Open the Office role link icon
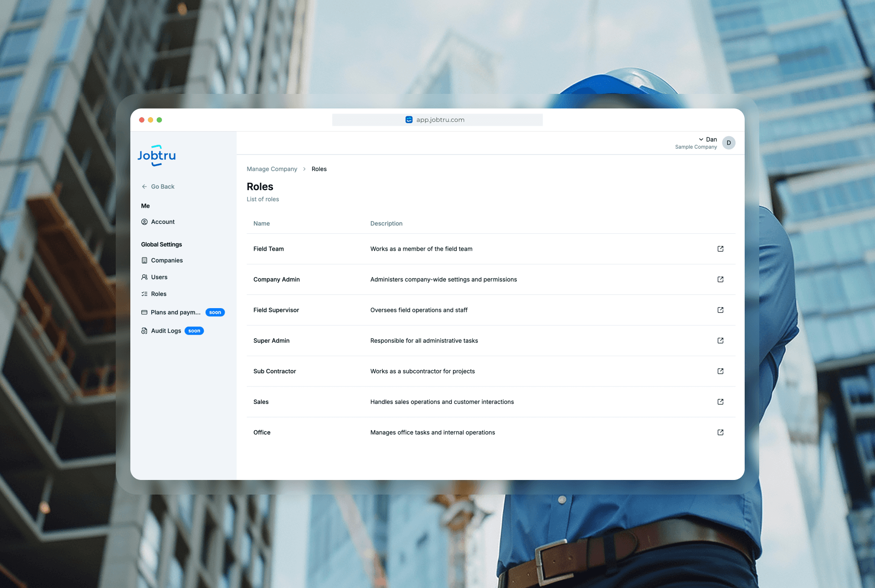The width and height of the screenshot is (875, 588). coord(721,432)
